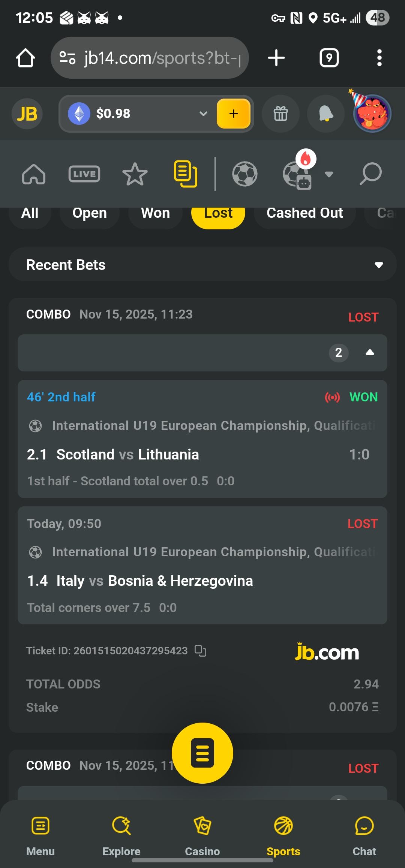Show Cashed Out bets

[304, 214]
